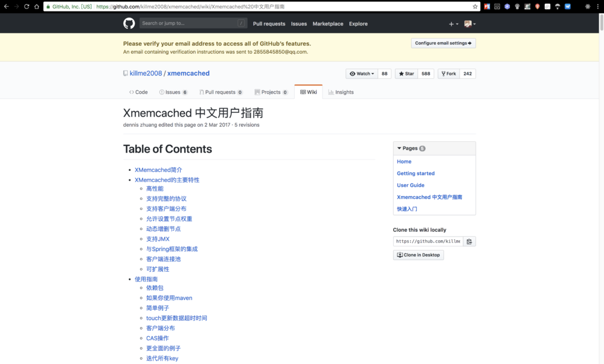Viewport: 604px width, 364px height.
Task: Jump to 客户端分布 section
Action: coord(160,328)
